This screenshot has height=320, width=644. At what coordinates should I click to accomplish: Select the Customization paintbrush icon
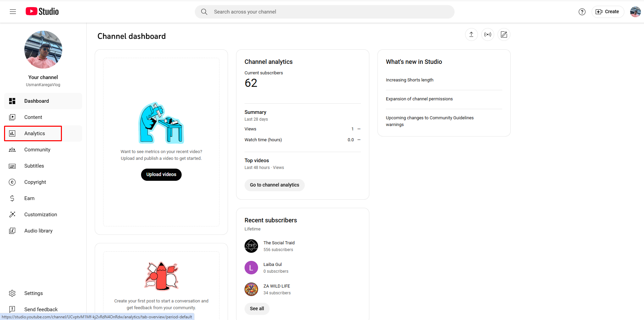pyautogui.click(x=12, y=214)
